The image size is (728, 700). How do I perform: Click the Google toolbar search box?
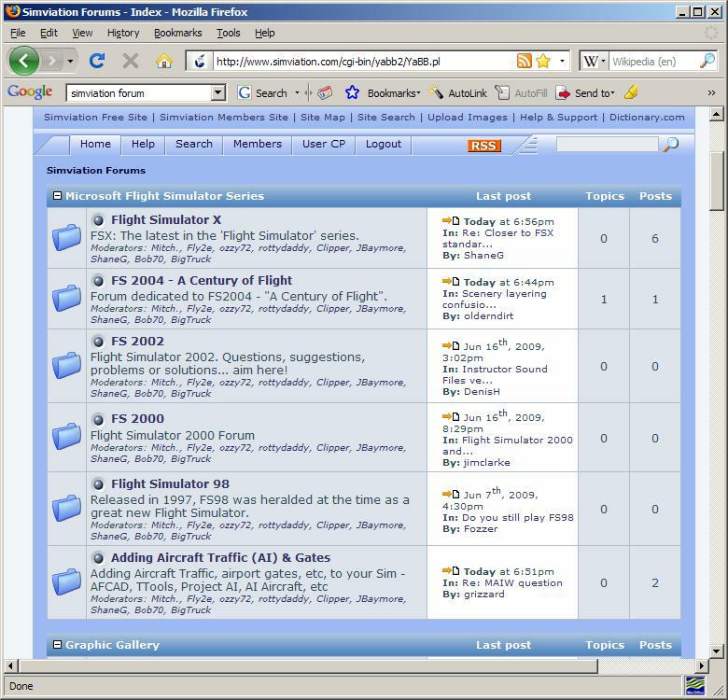click(140, 93)
